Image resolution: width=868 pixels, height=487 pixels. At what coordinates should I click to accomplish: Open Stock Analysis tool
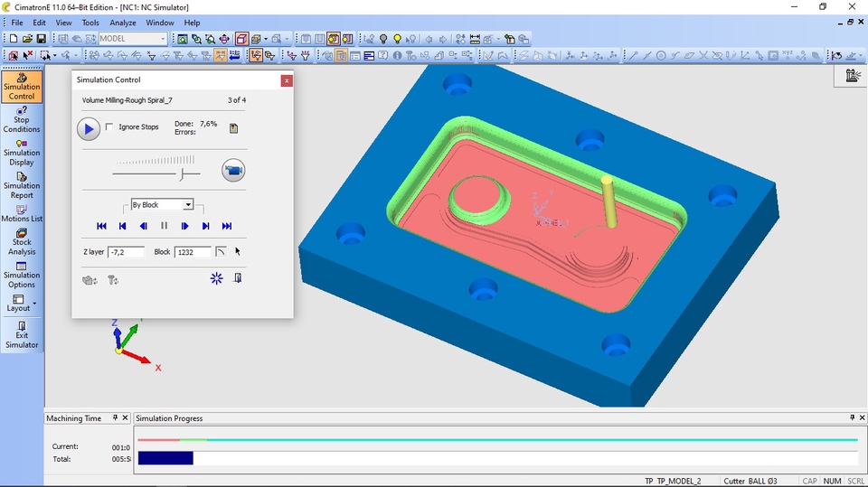(22, 242)
